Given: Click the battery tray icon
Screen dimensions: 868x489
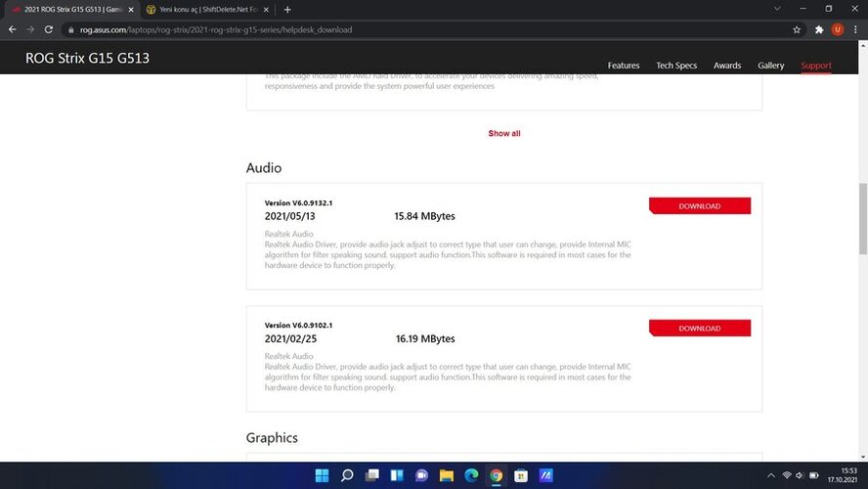Looking at the screenshot, I should (813, 475).
